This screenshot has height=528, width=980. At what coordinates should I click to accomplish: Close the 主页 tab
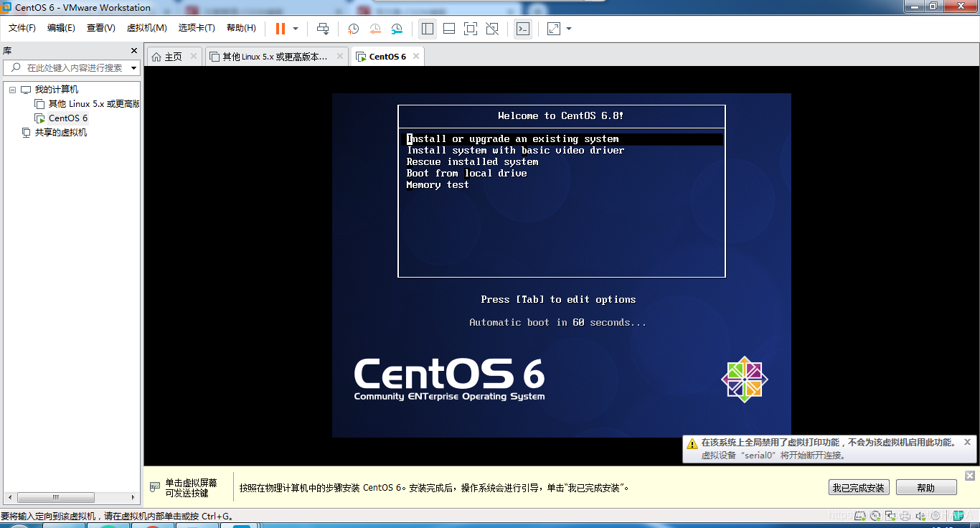tap(194, 56)
